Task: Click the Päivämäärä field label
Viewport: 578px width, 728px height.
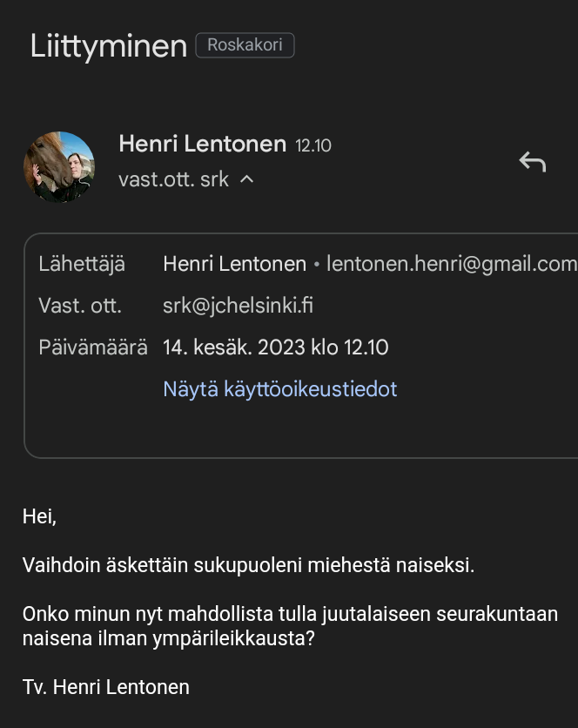Action: pyautogui.click(x=93, y=347)
